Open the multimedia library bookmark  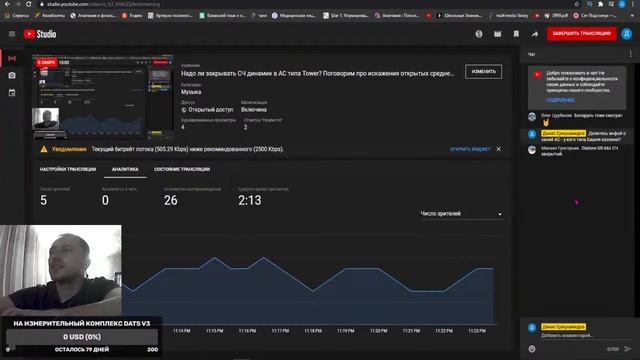[508, 16]
